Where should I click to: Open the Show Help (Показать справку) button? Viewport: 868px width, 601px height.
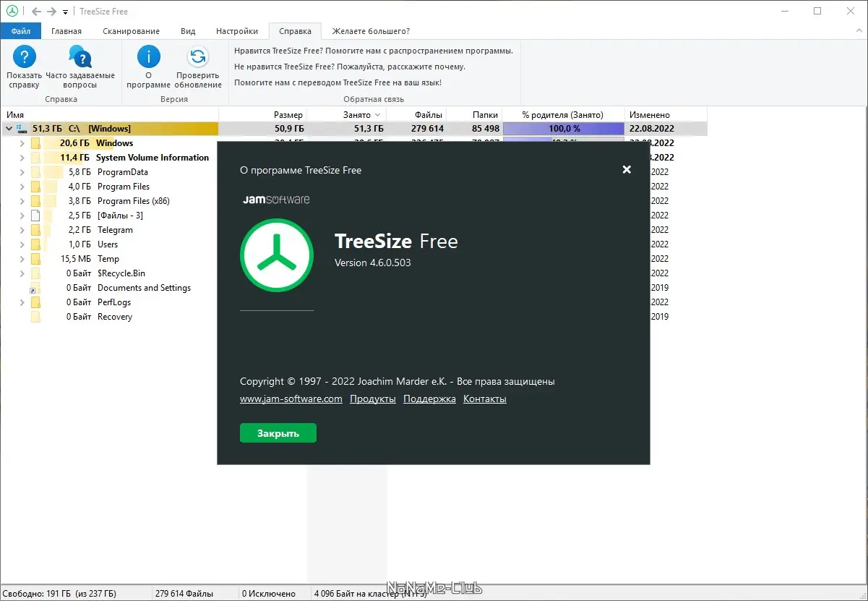click(x=25, y=67)
